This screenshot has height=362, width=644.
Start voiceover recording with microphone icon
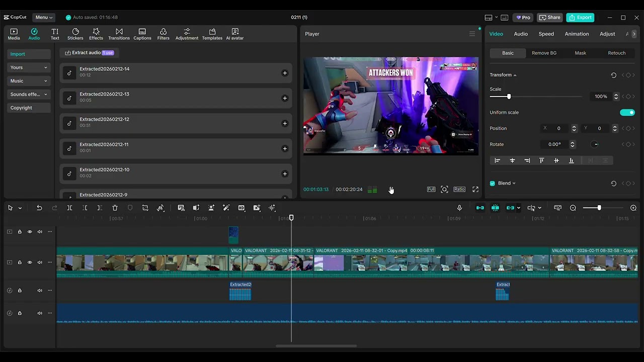click(459, 208)
